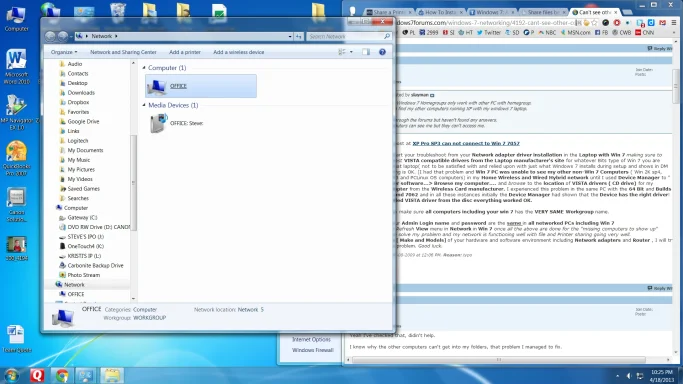Open the address bar history dropdown
This screenshot has height=384, width=683.
pyautogui.click(x=290, y=37)
